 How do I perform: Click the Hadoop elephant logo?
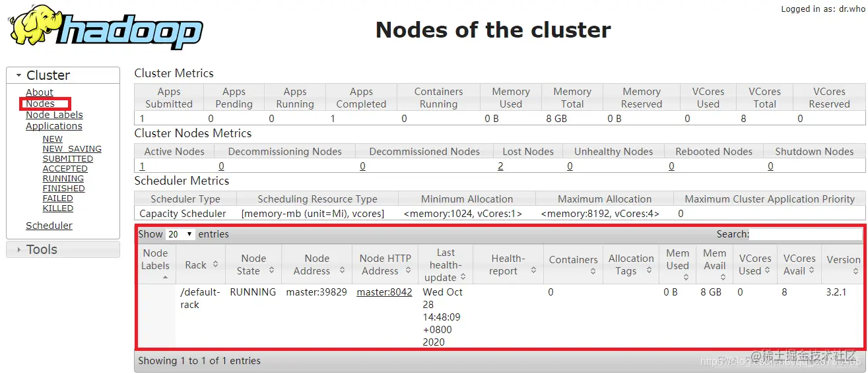106,28
